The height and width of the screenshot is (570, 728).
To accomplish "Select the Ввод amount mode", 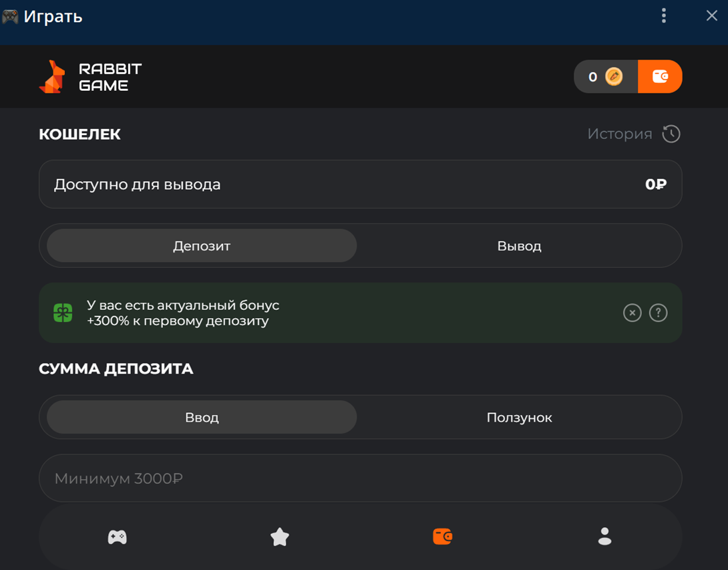I will click(x=202, y=418).
